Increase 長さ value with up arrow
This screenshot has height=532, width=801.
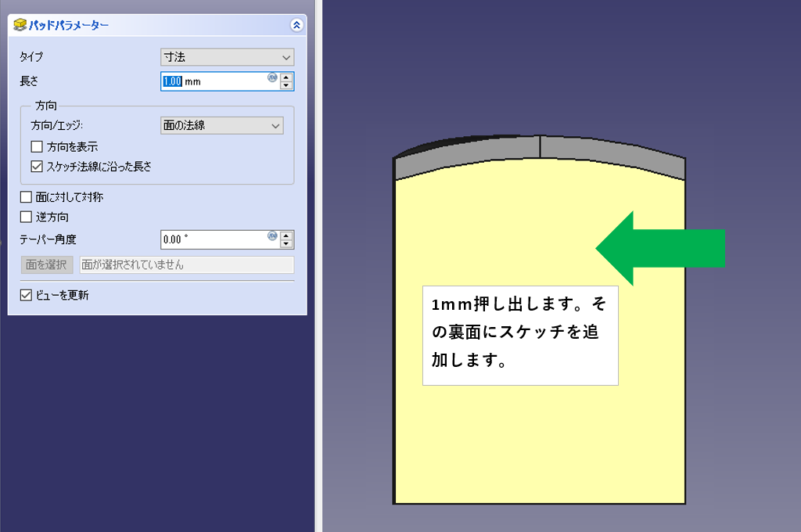(x=286, y=77)
